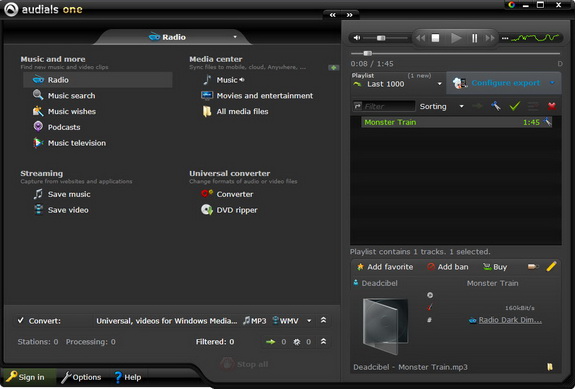Click the red delete icon in playlist toolbar
The image size is (575, 389).
(x=552, y=106)
